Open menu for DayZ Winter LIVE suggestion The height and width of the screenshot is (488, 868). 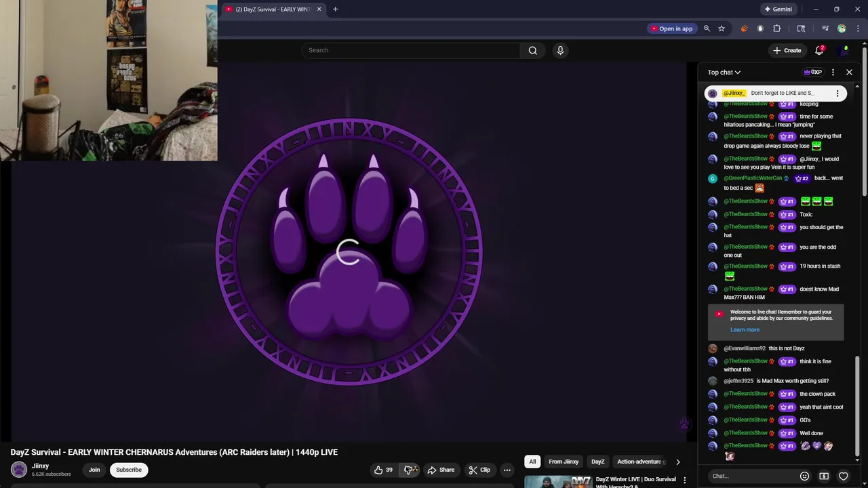click(x=684, y=481)
